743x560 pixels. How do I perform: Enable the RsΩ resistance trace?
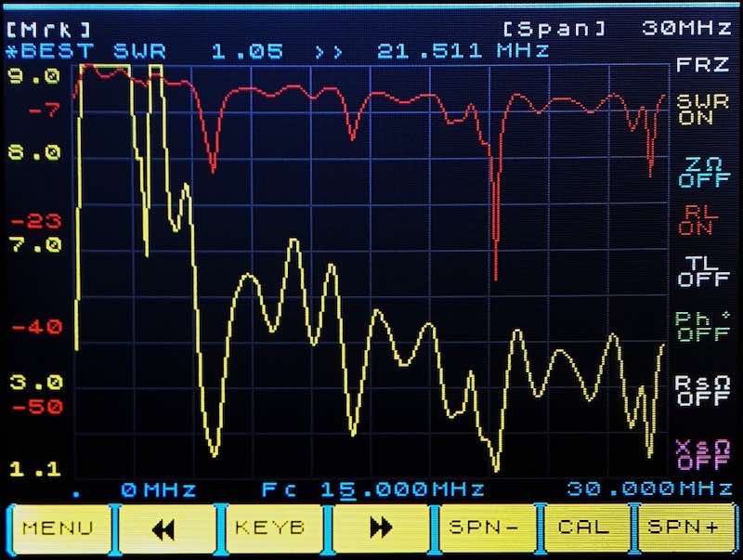[697, 391]
